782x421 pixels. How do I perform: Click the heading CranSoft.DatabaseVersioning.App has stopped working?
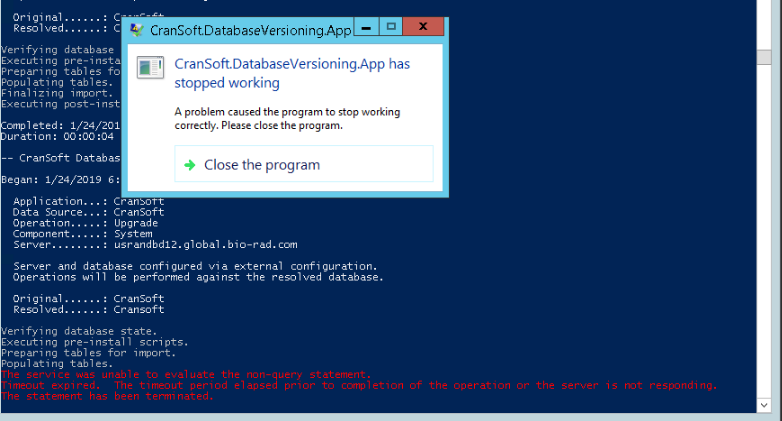click(292, 73)
